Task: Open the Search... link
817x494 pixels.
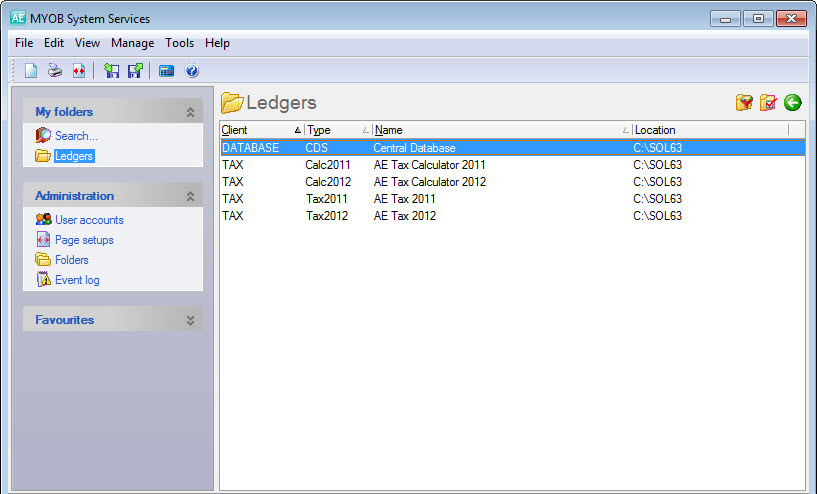Action: [76, 136]
